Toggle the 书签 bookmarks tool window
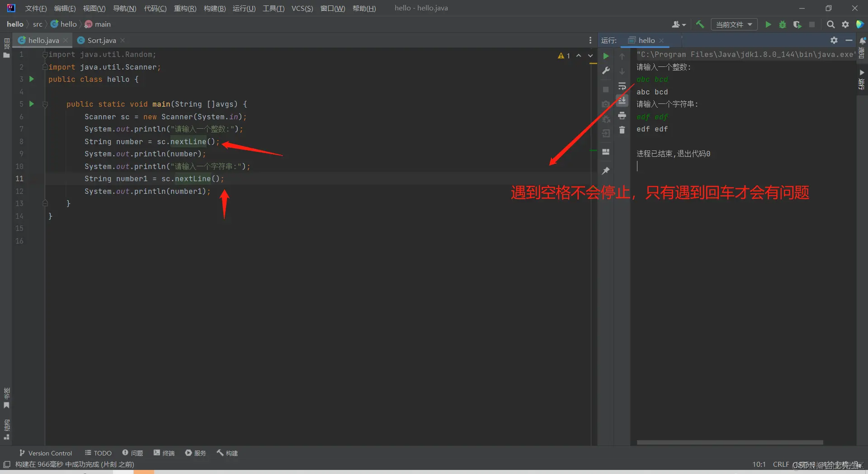 pyautogui.click(x=6, y=398)
